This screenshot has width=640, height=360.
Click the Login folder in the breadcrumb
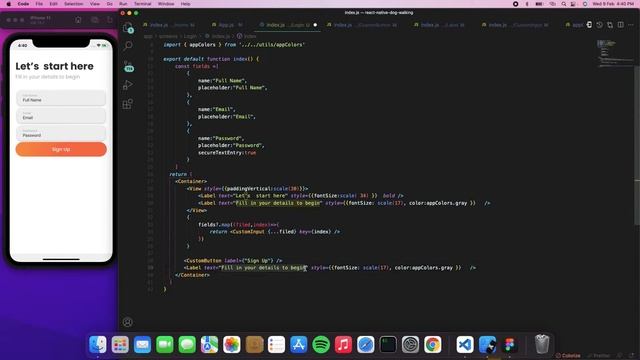click(190, 36)
